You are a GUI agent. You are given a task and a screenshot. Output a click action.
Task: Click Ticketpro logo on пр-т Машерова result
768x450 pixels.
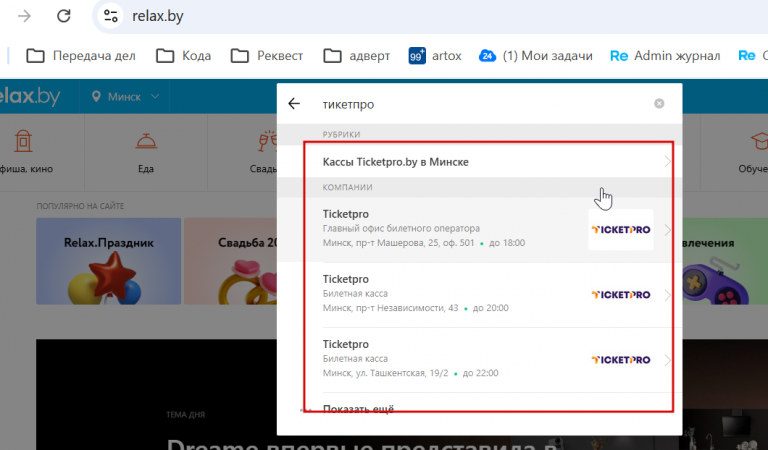click(621, 230)
